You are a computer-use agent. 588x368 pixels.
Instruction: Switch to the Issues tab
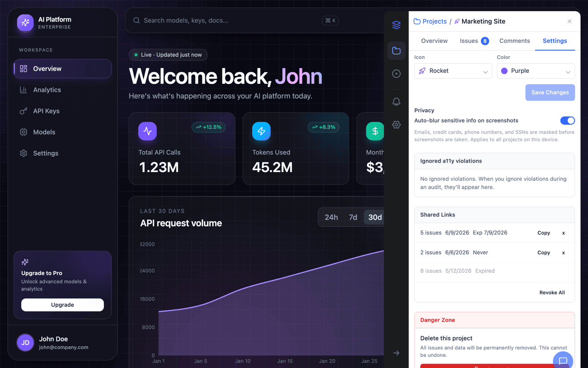[474, 41]
